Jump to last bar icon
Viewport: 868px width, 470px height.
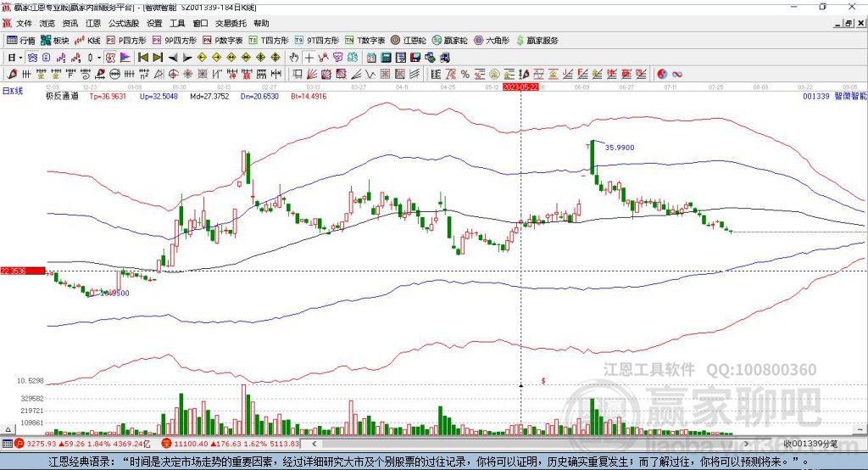pyautogui.click(x=158, y=58)
